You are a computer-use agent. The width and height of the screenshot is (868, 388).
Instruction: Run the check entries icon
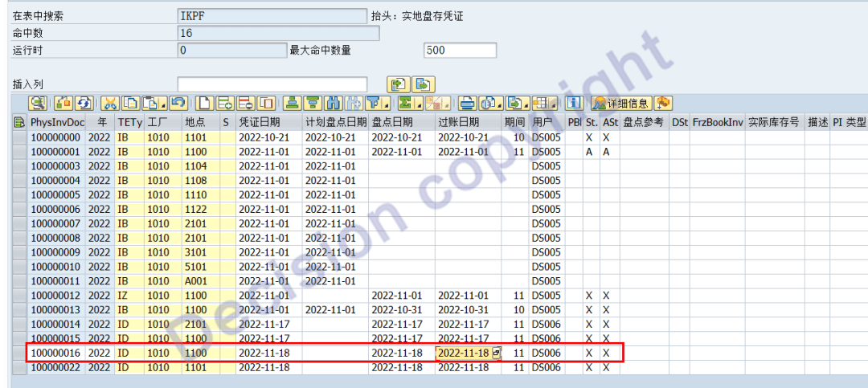coord(63,103)
